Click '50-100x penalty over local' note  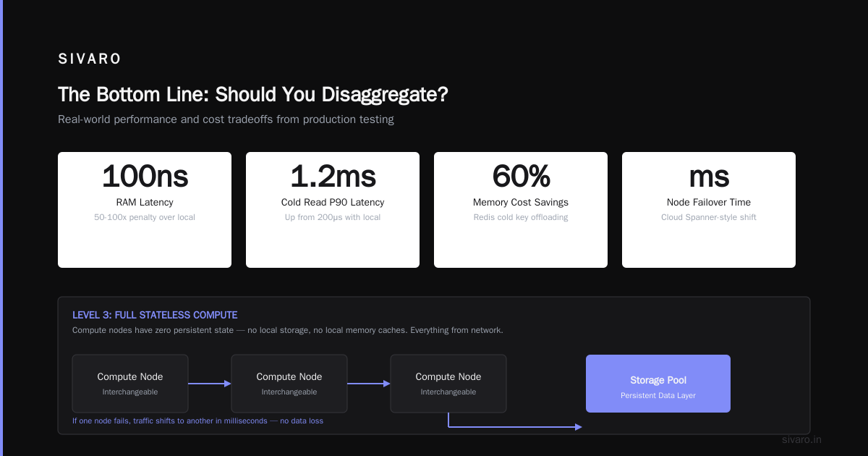[x=145, y=217]
